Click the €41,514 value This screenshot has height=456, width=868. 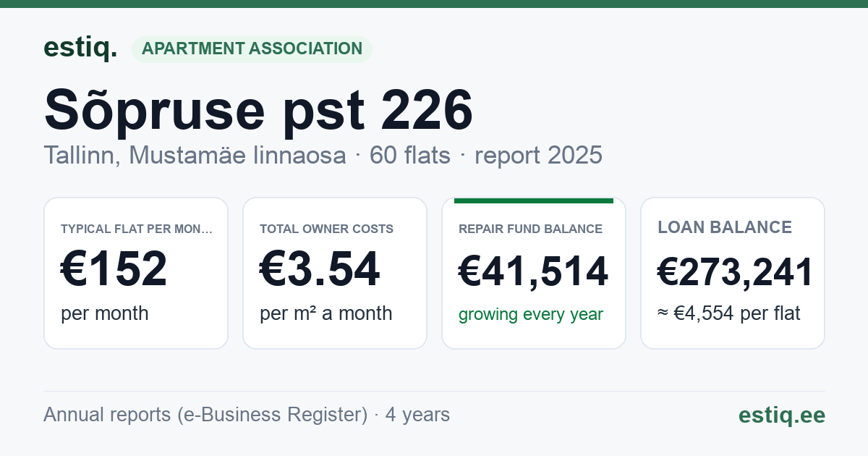(x=534, y=272)
